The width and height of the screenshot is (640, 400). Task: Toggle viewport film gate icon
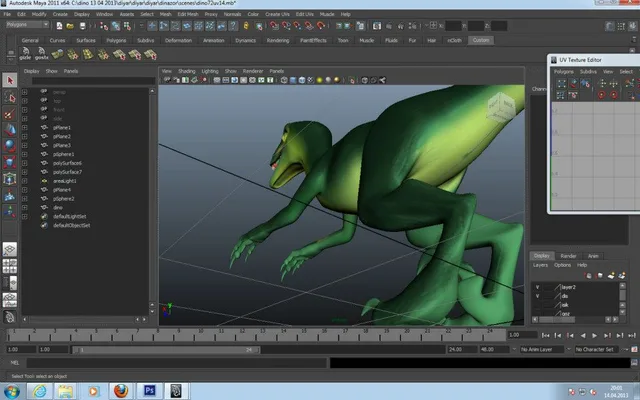[226, 80]
